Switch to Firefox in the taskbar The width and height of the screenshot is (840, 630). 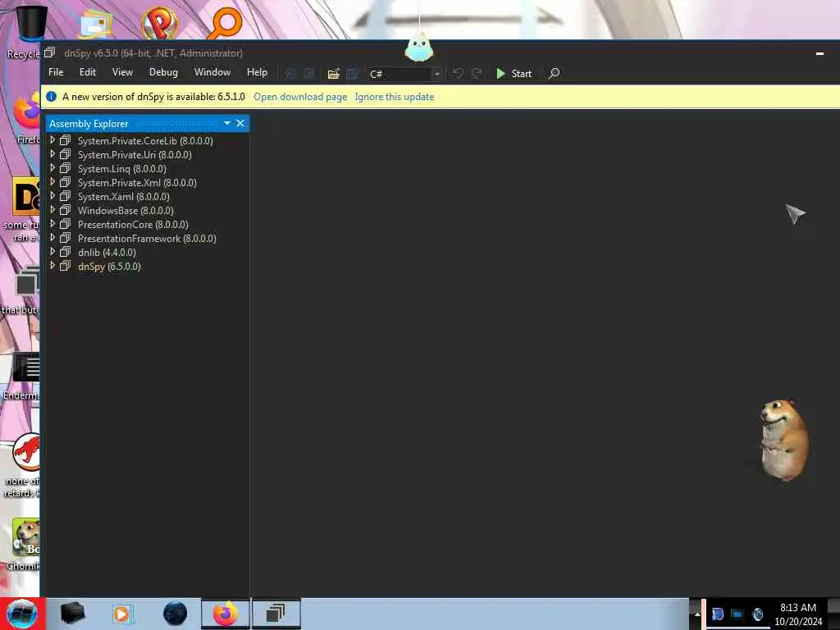tap(226, 614)
